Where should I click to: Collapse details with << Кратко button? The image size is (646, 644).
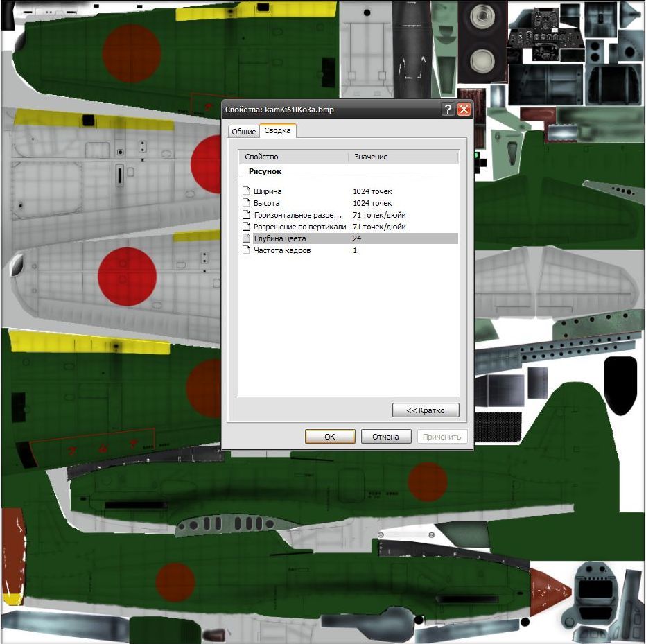pyautogui.click(x=426, y=410)
